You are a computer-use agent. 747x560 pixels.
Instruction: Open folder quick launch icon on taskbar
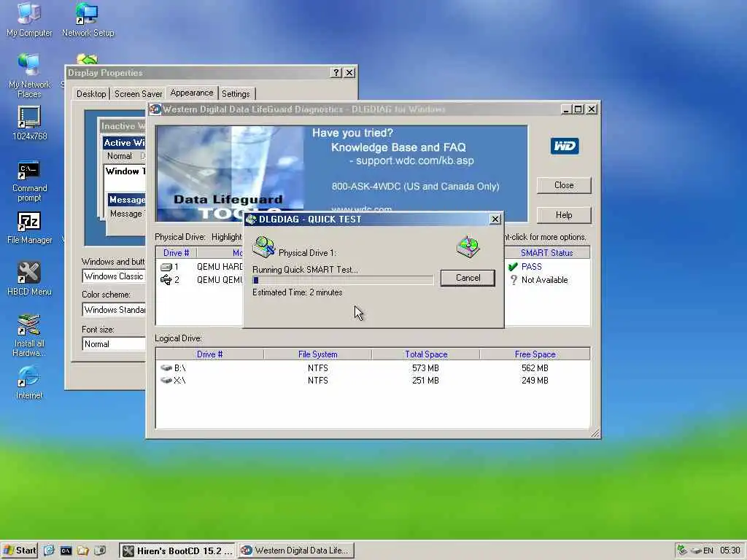click(x=83, y=551)
